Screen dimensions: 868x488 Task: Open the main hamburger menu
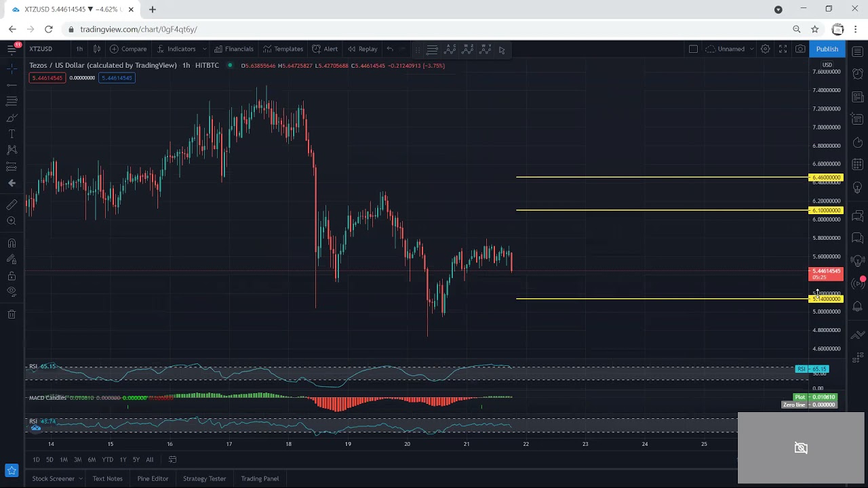pyautogui.click(x=12, y=49)
